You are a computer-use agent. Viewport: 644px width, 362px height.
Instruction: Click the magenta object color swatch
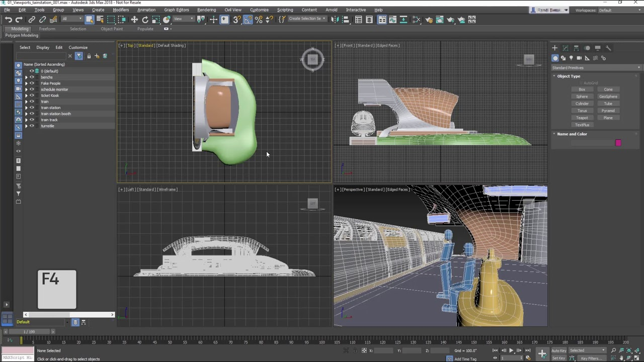point(618,143)
